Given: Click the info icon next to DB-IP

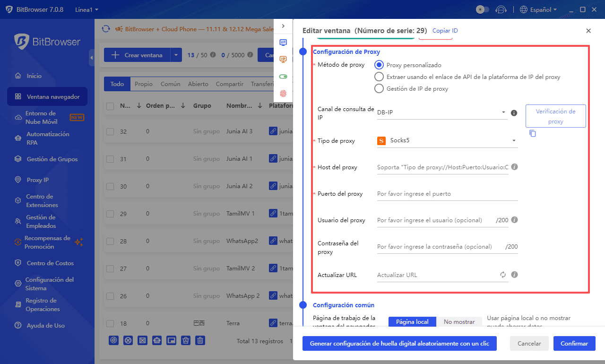Looking at the screenshot, I should (x=514, y=113).
